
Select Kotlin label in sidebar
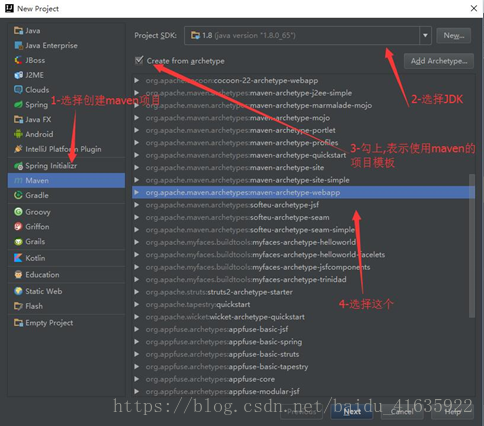pos(35,258)
